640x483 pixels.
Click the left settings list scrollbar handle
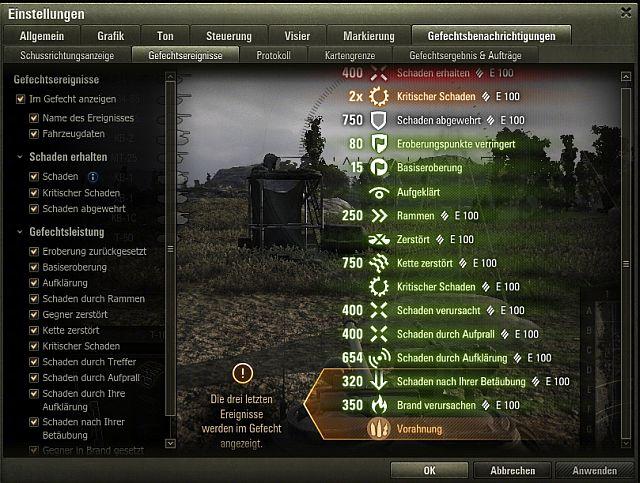click(x=171, y=249)
